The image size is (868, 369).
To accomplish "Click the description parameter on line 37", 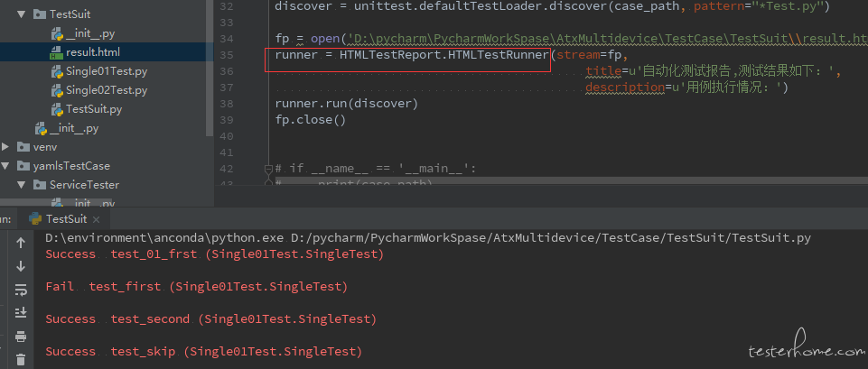I will (624, 88).
